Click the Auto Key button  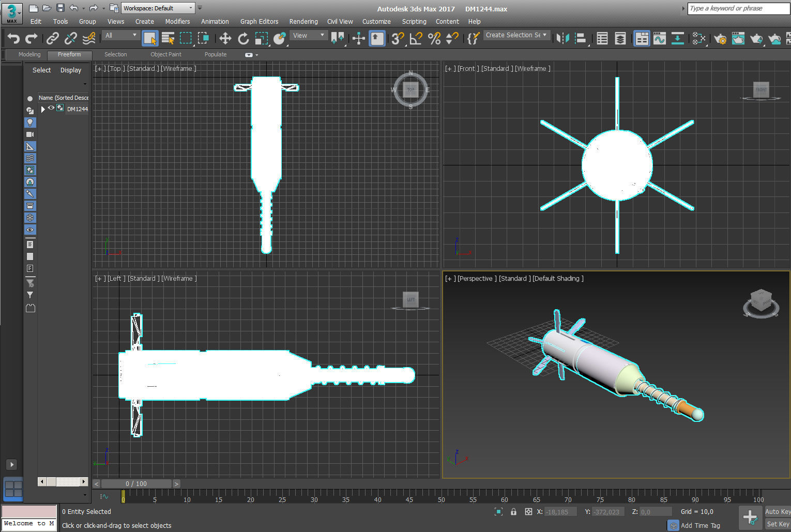tap(778, 512)
